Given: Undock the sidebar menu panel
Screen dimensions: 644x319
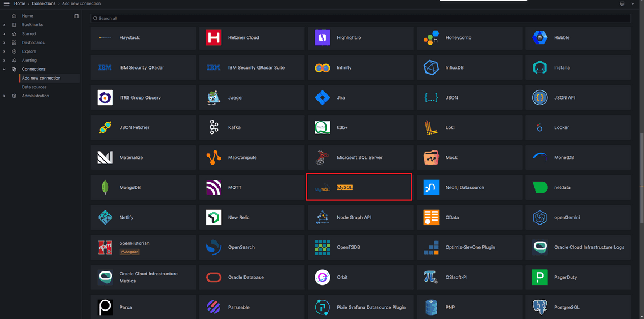Looking at the screenshot, I should click(76, 16).
